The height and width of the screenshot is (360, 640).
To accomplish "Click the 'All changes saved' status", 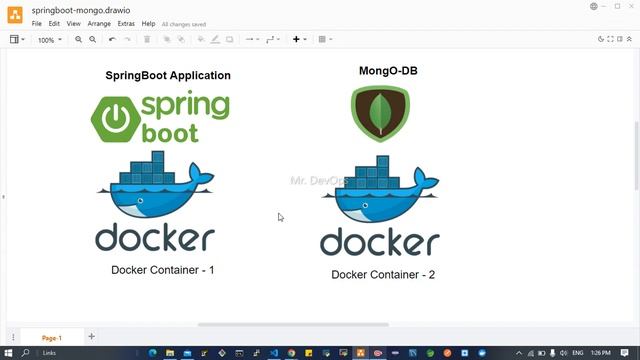I will click(x=184, y=24).
